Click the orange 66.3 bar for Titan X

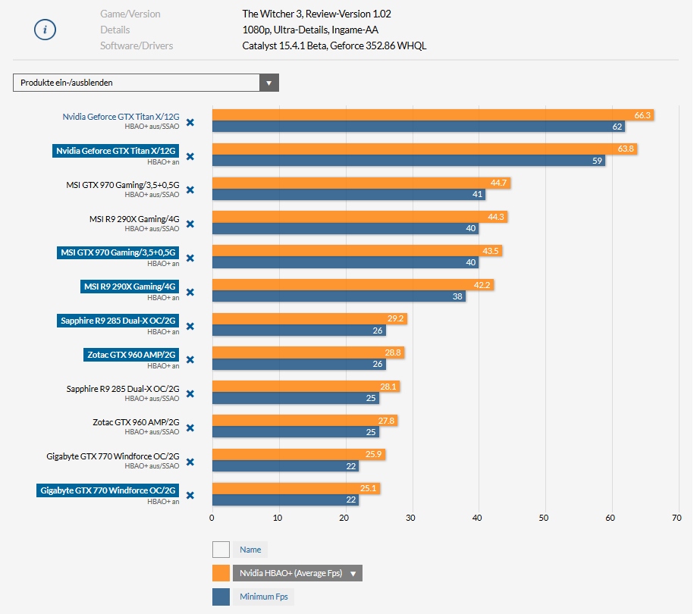point(433,115)
